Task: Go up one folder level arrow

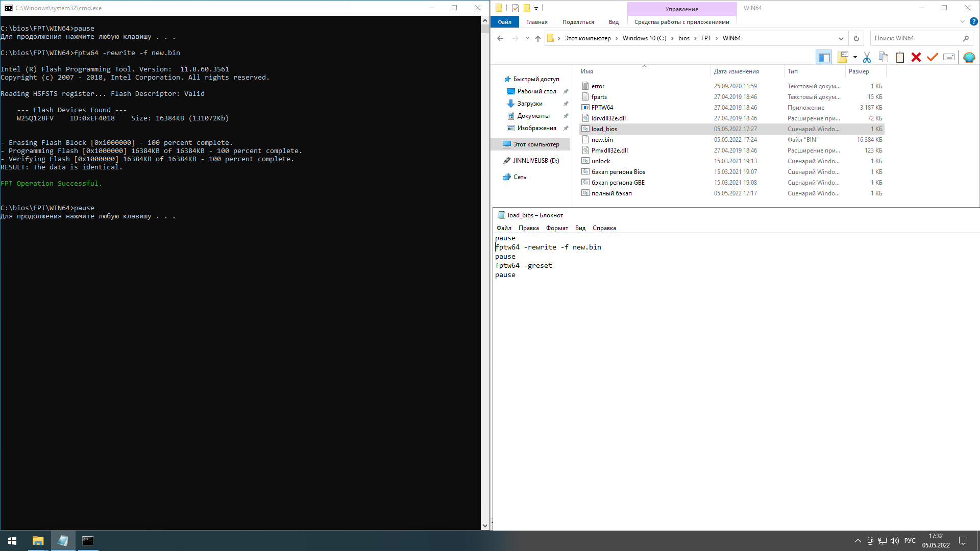Action: tap(537, 38)
